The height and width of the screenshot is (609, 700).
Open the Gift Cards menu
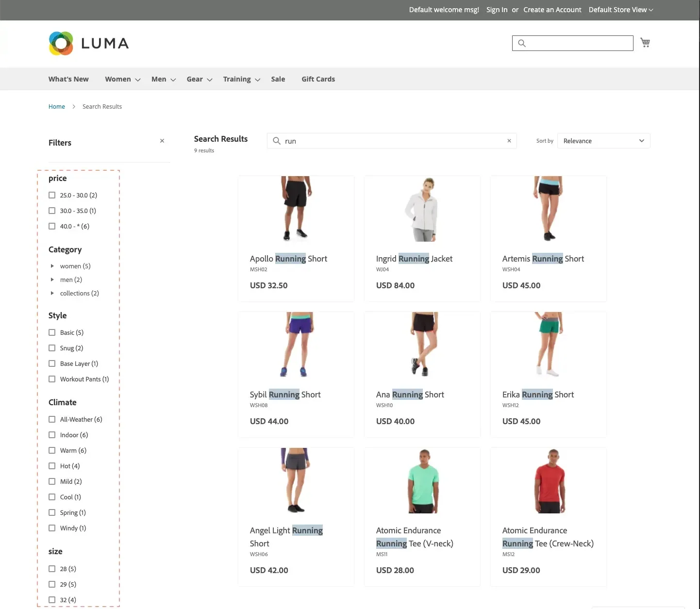tap(318, 79)
